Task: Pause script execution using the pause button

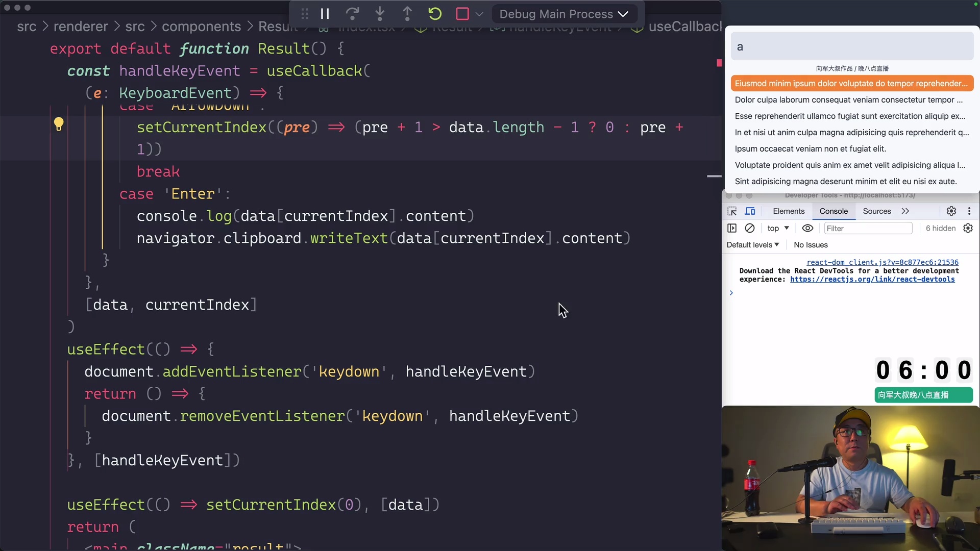Action: (x=325, y=14)
